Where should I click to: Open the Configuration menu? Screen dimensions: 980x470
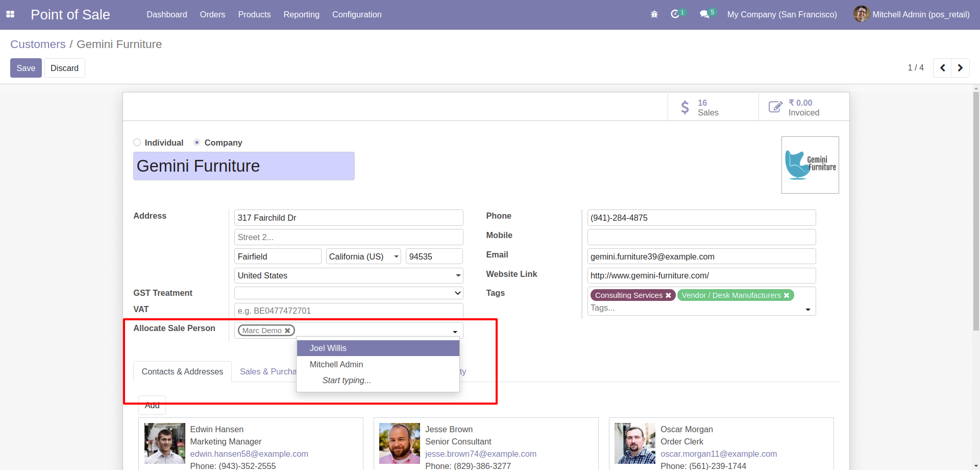point(357,14)
